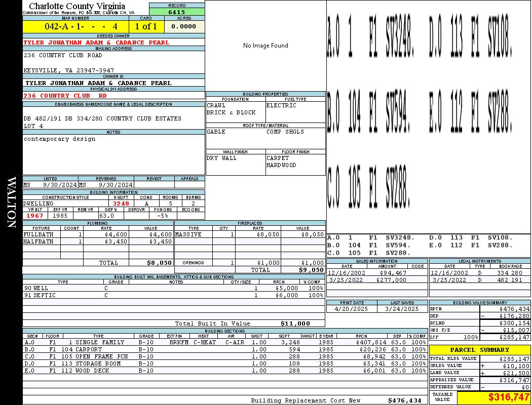Click the RCLND value $300,154

pyautogui.click(x=514, y=323)
